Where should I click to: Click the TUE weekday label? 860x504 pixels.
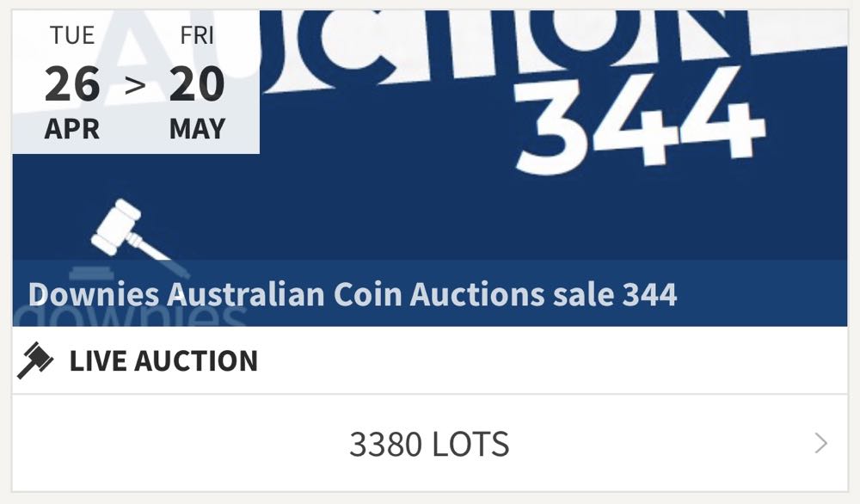pyautogui.click(x=72, y=36)
